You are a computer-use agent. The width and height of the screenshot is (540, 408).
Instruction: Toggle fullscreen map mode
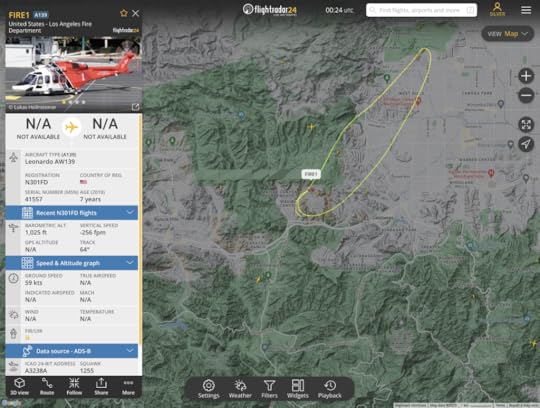(526, 125)
